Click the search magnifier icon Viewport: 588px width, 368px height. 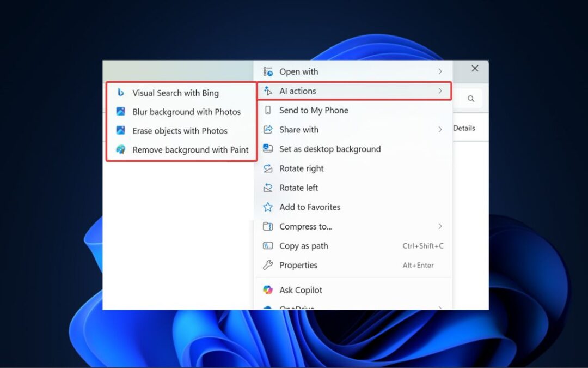pos(470,99)
